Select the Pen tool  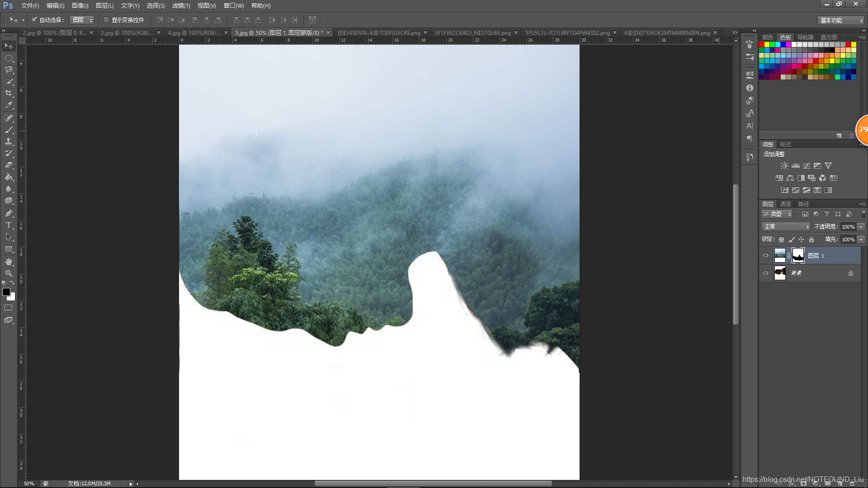(x=9, y=213)
